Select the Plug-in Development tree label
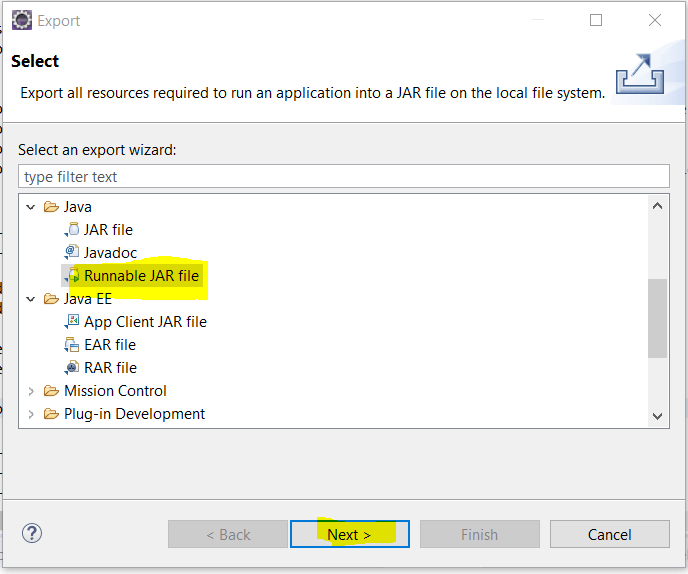Screen dimensions: 688x574 (x=134, y=414)
